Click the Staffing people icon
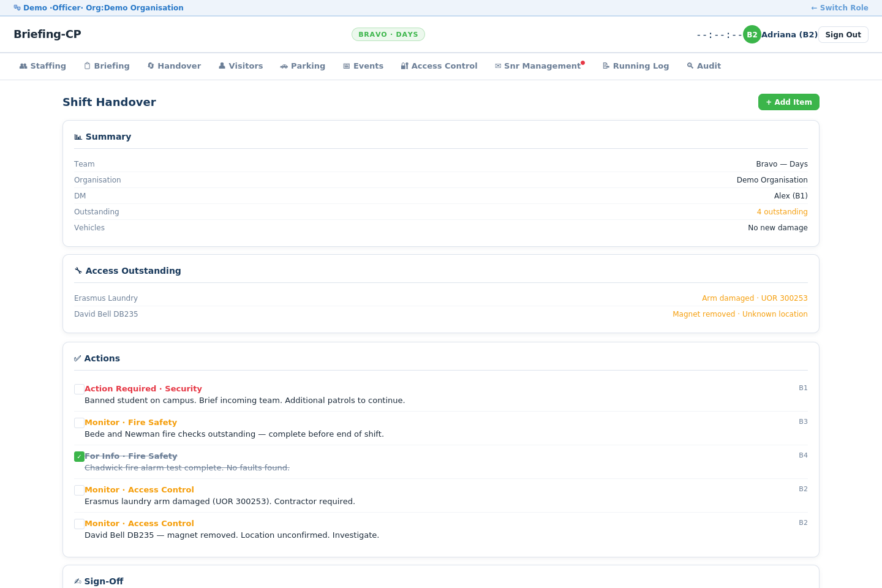Viewport: 882px width, 588px height. tap(23, 66)
